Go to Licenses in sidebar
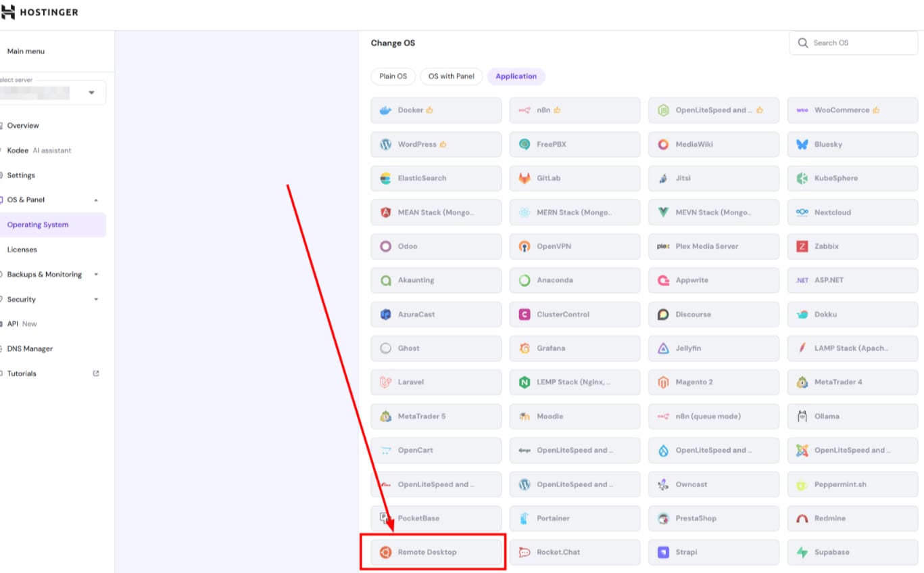The width and height of the screenshot is (924, 573). tap(22, 250)
